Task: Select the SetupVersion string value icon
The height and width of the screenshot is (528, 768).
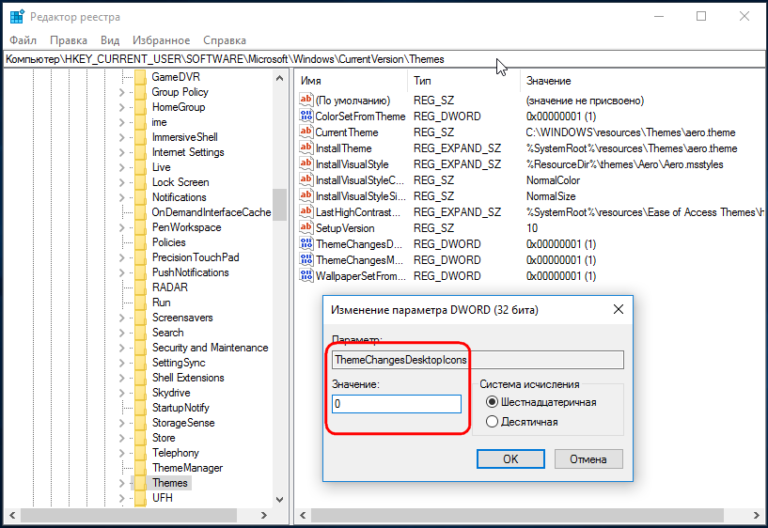Action: click(x=306, y=228)
